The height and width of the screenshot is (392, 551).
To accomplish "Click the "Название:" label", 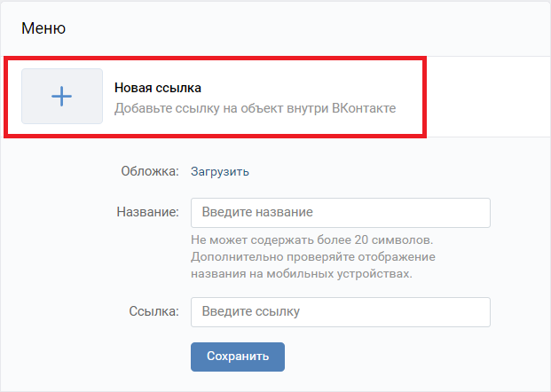I will click(x=147, y=212).
